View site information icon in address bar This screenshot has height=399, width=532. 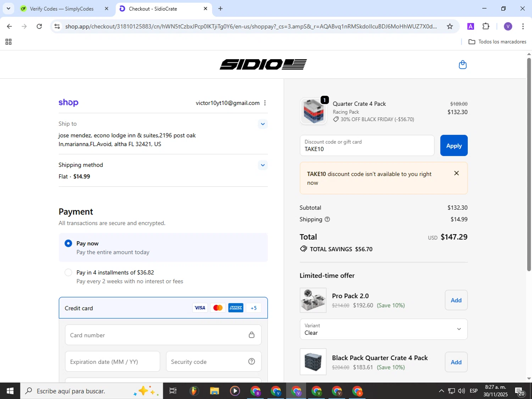(57, 26)
